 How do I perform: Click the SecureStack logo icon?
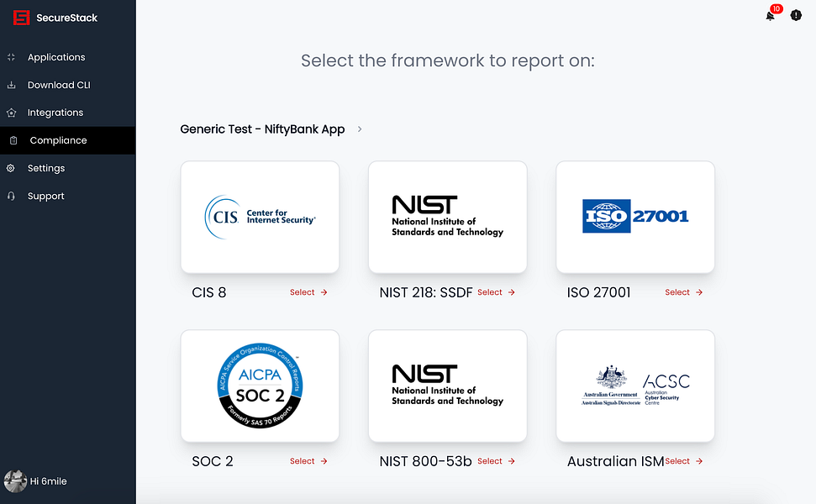click(x=21, y=17)
